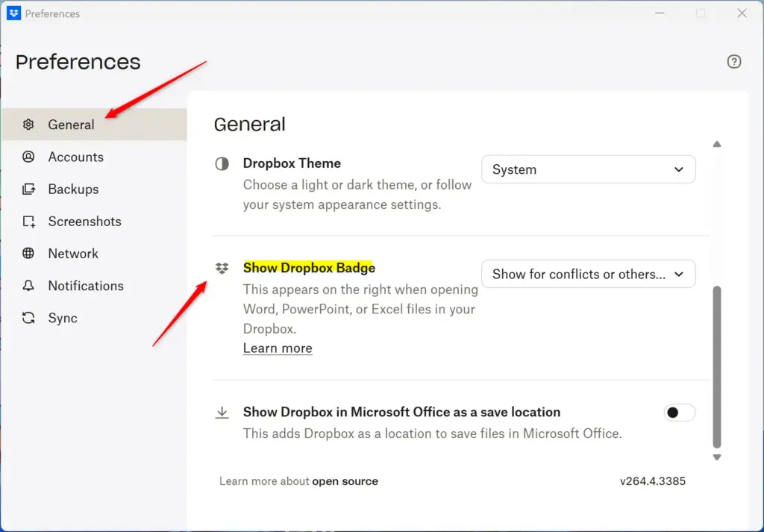Viewport: 764px width, 532px height.
Task: Click the help question mark icon
Action: coord(734,62)
